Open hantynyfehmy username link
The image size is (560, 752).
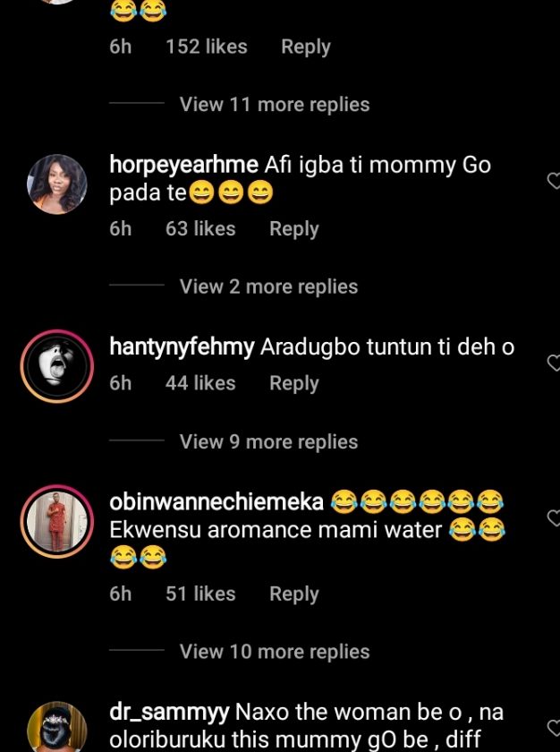182,347
